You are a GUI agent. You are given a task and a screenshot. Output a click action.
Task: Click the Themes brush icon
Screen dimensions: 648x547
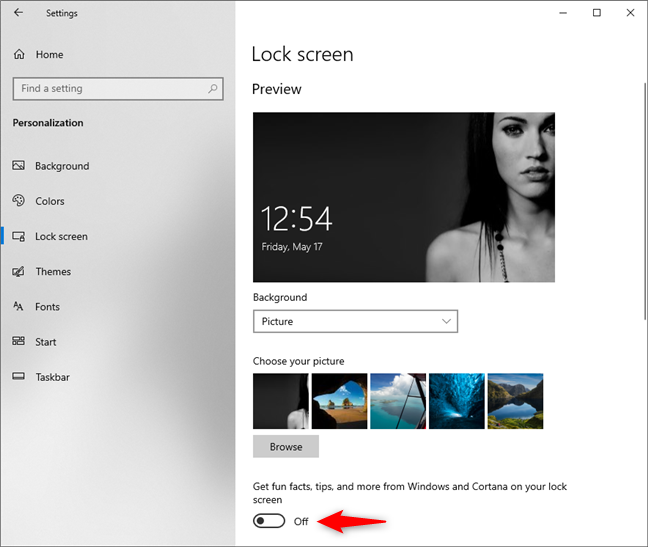19,271
